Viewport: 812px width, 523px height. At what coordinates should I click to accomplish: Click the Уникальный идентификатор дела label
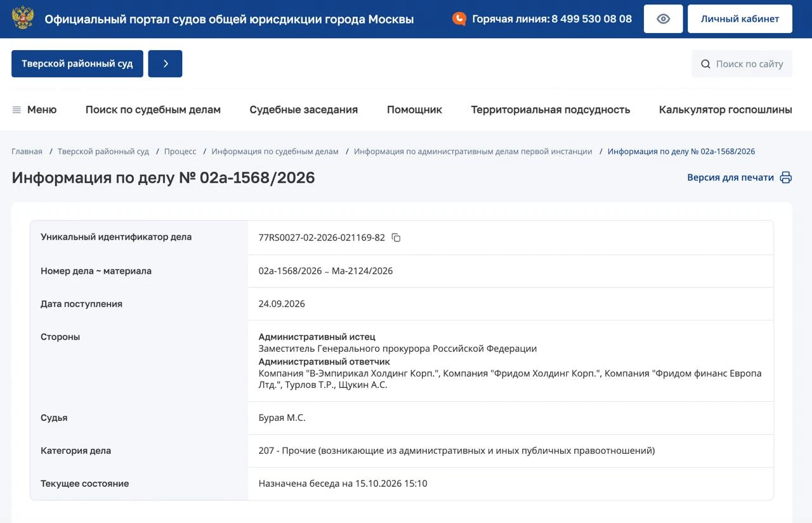pyautogui.click(x=116, y=237)
